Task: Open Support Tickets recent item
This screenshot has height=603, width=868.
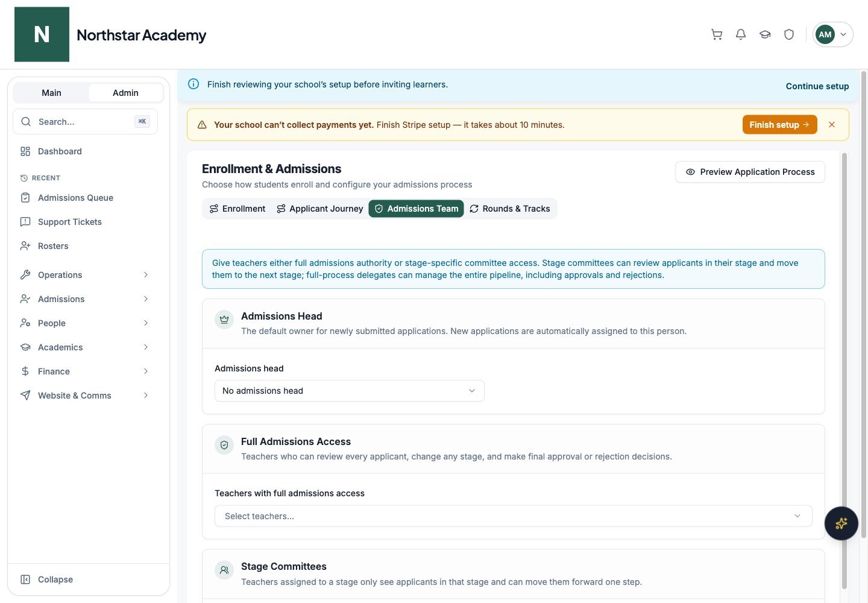Action: point(85,222)
